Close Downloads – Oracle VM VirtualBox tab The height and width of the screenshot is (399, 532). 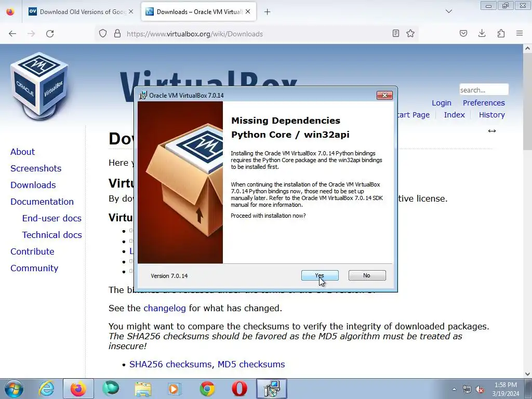coord(248,11)
